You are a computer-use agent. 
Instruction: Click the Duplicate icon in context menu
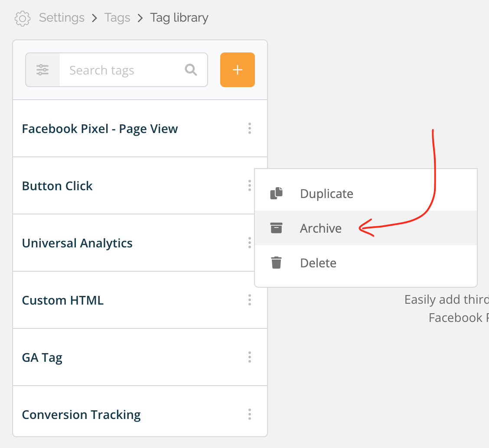coord(276,193)
